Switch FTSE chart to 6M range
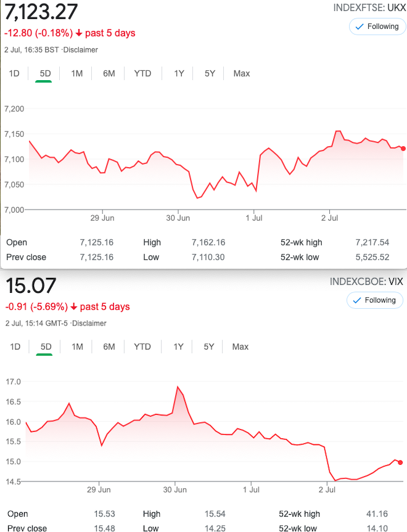The image size is (407, 532). pyautogui.click(x=109, y=73)
